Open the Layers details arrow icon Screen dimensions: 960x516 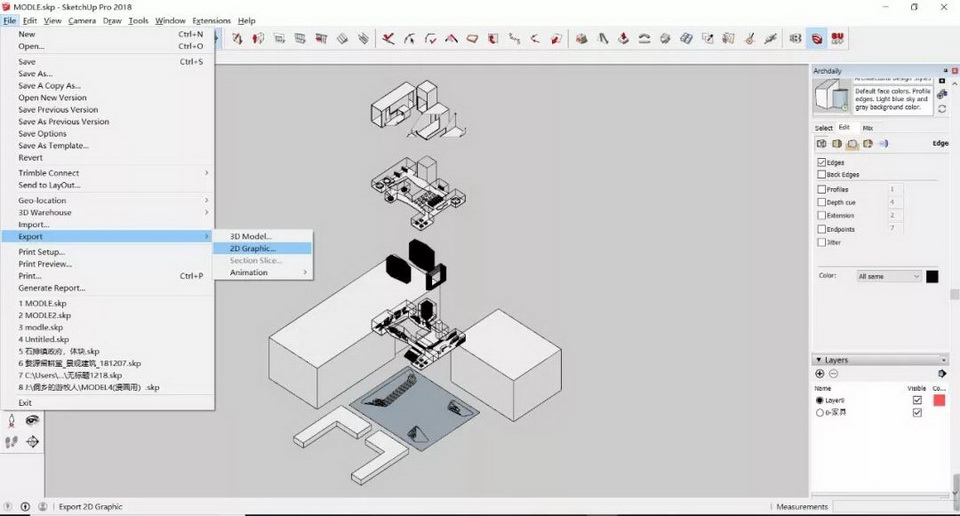[942, 374]
